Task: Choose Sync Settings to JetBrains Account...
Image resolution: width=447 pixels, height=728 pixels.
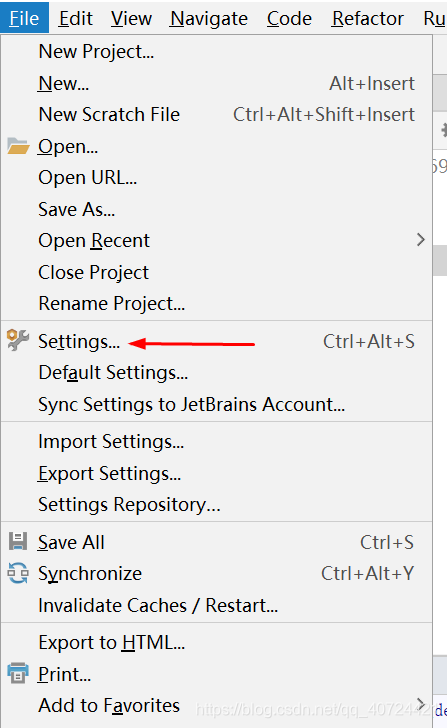Action: click(192, 404)
